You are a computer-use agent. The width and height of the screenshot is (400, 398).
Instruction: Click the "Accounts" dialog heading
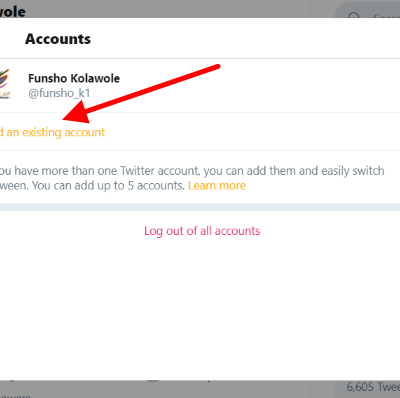coord(58,39)
